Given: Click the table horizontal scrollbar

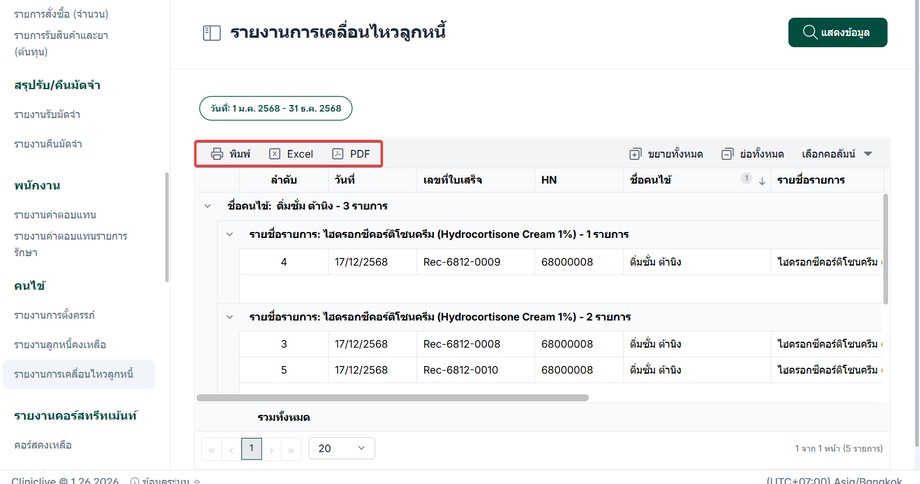Looking at the screenshot, I should tap(393, 398).
